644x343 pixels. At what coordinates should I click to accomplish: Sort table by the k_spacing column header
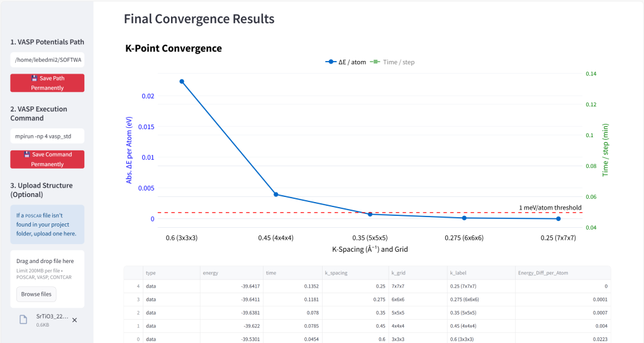coord(355,273)
